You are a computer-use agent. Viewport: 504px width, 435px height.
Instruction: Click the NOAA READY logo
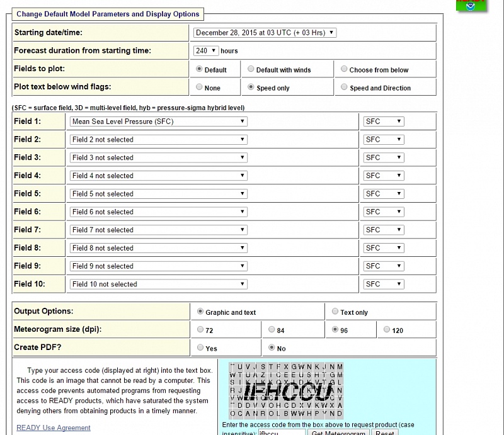point(471,6)
